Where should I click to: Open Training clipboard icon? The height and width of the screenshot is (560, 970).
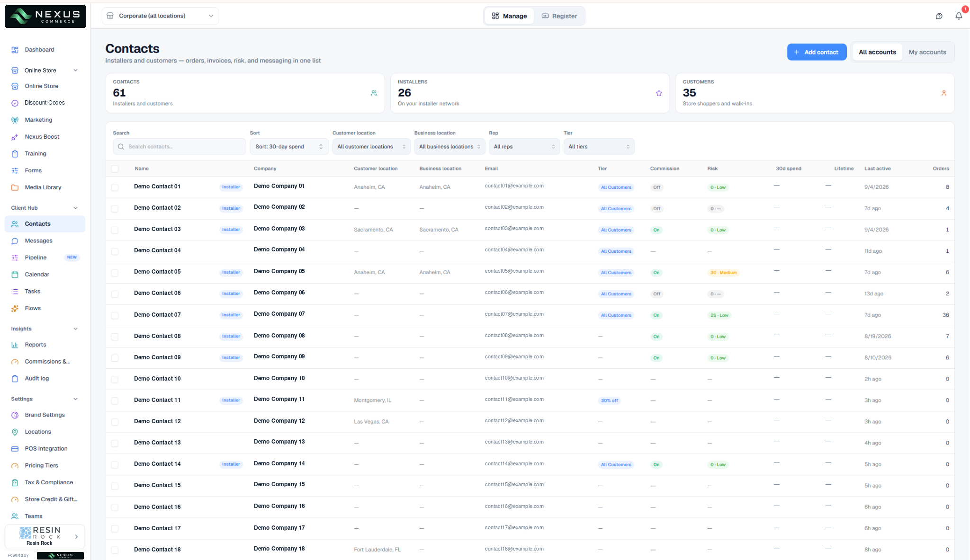15,154
